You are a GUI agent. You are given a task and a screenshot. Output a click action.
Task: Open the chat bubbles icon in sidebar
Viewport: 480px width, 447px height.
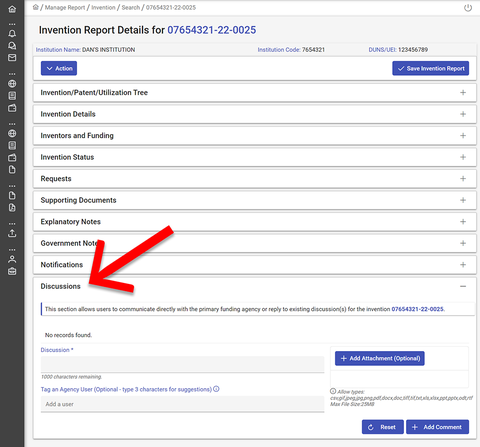pos(12,46)
